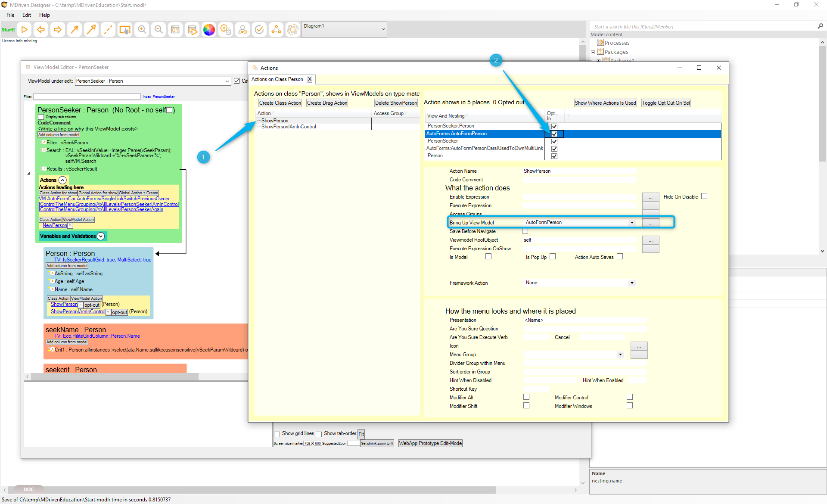Click the Action Name input field

pos(579,171)
